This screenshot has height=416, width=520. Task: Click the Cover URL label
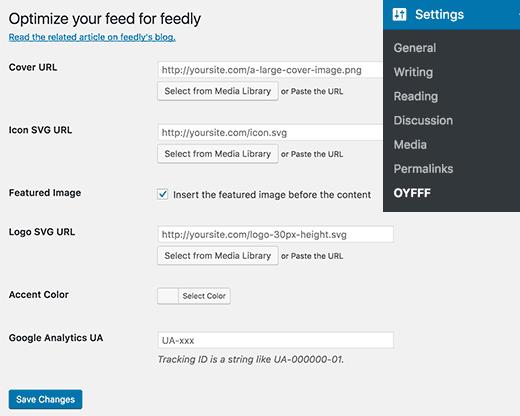pyautogui.click(x=33, y=67)
